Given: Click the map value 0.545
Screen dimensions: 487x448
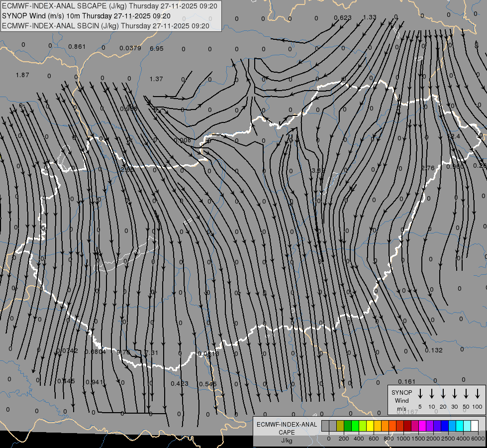Looking at the screenshot, I should (208, 384).
